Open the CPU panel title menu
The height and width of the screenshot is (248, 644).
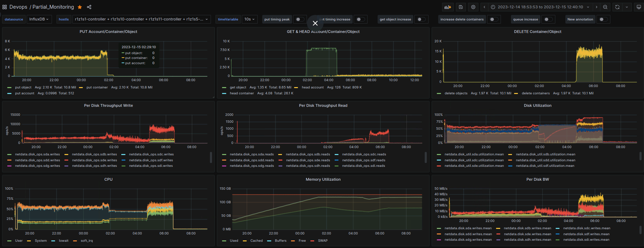tap(108, 179)
